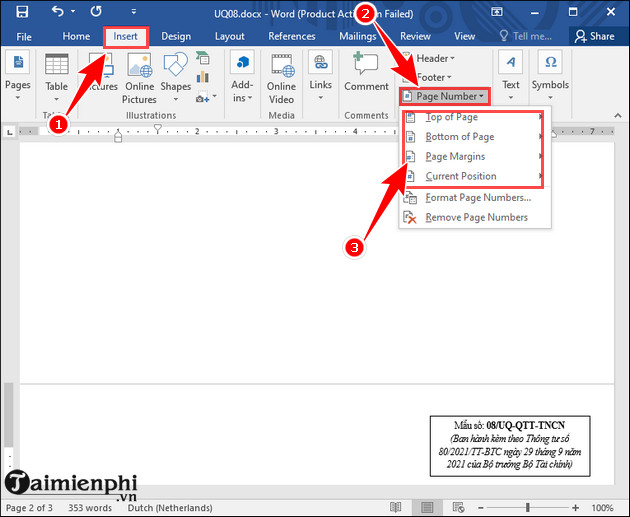630x517 pixels.
Task: Open the Symbols dropdown
Action: point(550,76)
